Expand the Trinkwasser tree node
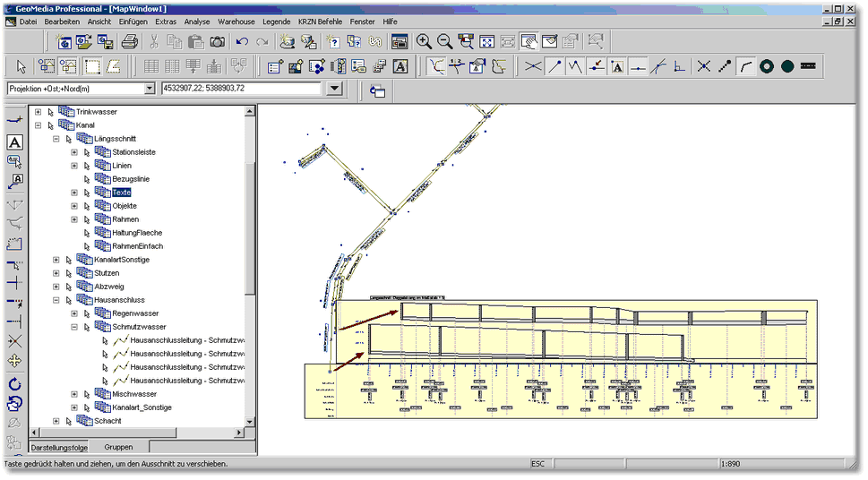 point(38,112)
